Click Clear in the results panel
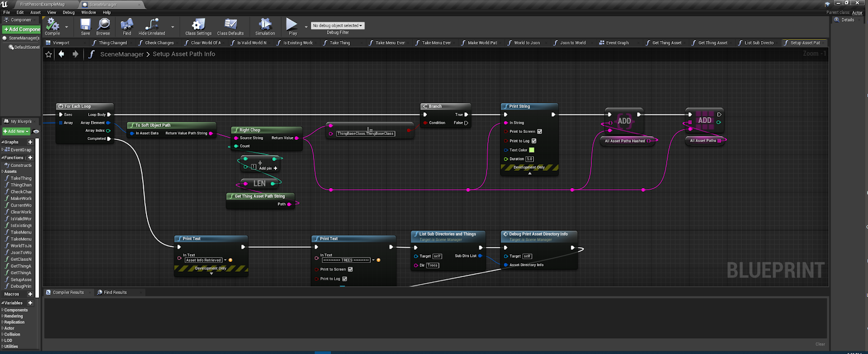 (x=820, y=344)
